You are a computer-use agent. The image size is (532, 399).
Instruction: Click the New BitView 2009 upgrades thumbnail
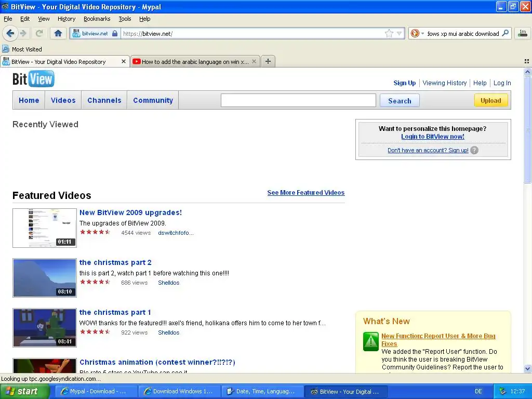45,228
